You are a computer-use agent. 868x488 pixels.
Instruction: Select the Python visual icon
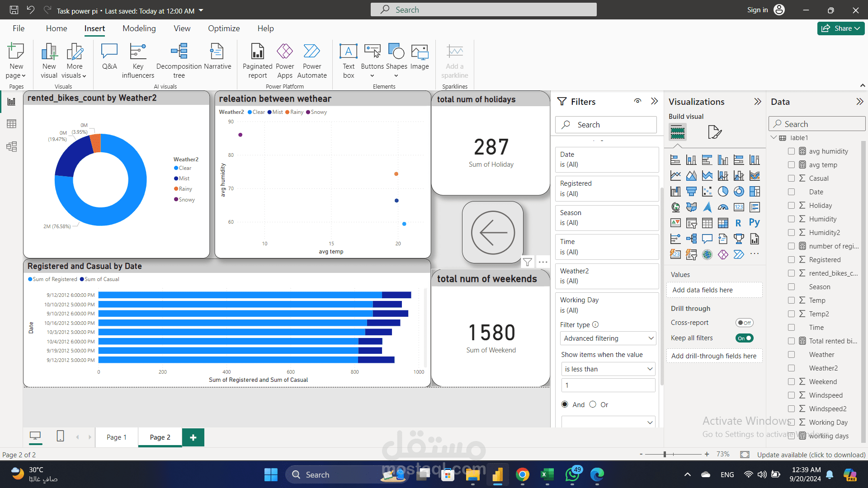coord(754,223)
